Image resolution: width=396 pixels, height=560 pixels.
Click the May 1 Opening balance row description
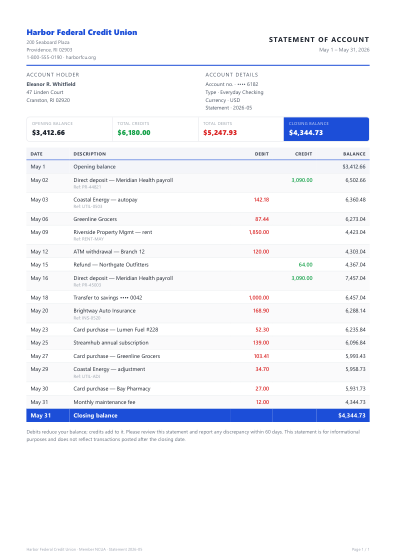coord(95,167)
